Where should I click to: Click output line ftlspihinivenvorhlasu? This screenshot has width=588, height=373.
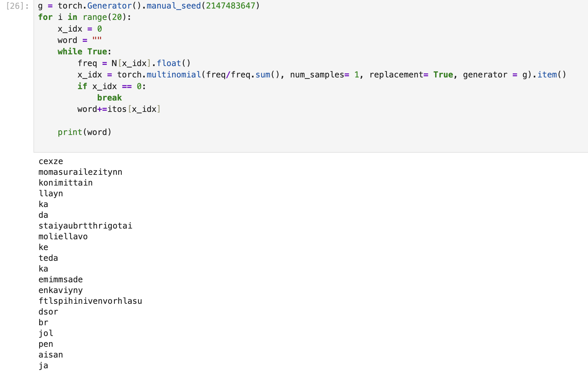pyautogui.click(x=90, y=301)
